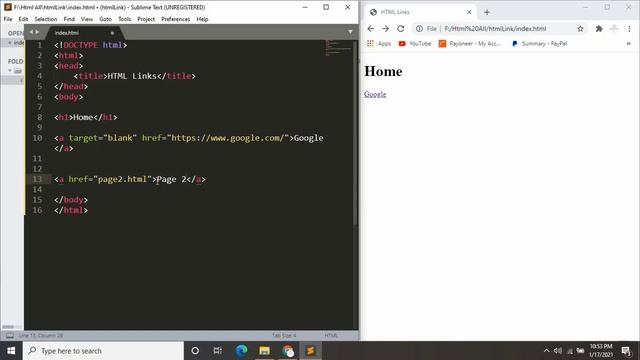Screen dimensions: 640x360
Task: Change HTML syntax in status bar
Action: tap(331, 336)
